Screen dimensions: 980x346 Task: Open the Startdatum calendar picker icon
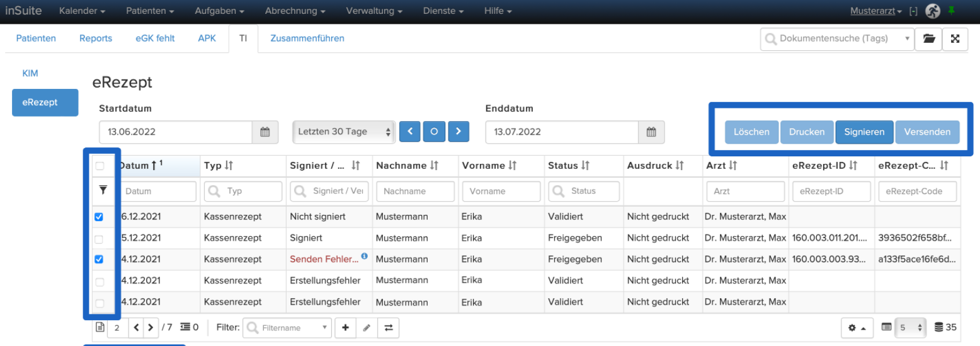pos(265,132)
